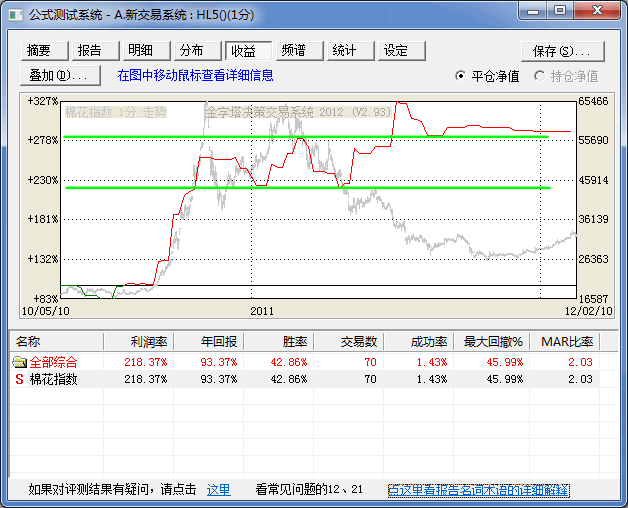Image resolution: width=628 pixels, height=508 pixels.
Task: Click the red S icon beside 棉花指数
Action: pyautogui.click(x=19, y=379)
